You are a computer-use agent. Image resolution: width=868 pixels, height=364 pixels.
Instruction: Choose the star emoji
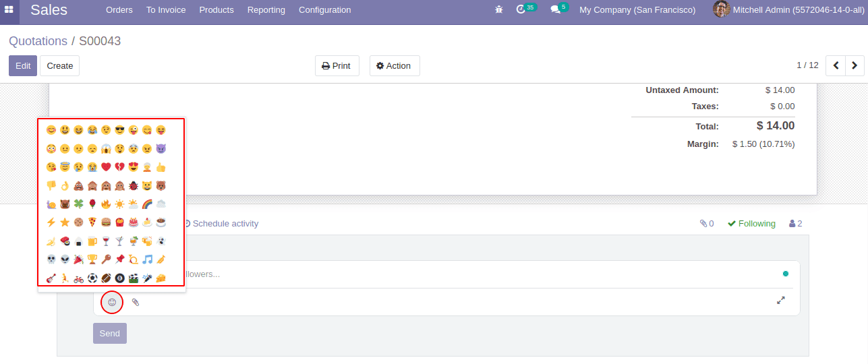(65, 222)
